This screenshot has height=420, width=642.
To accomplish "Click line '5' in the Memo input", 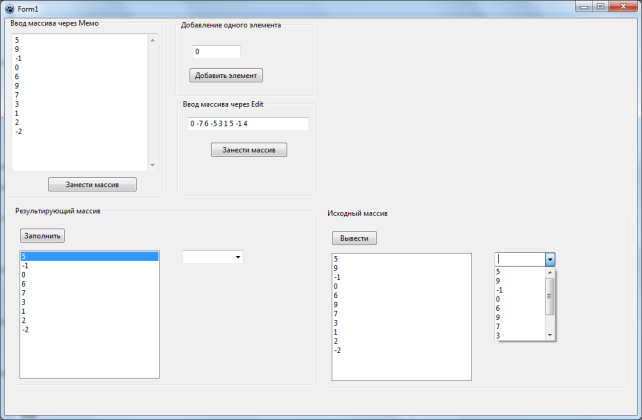I will click(x=17, y=40).
